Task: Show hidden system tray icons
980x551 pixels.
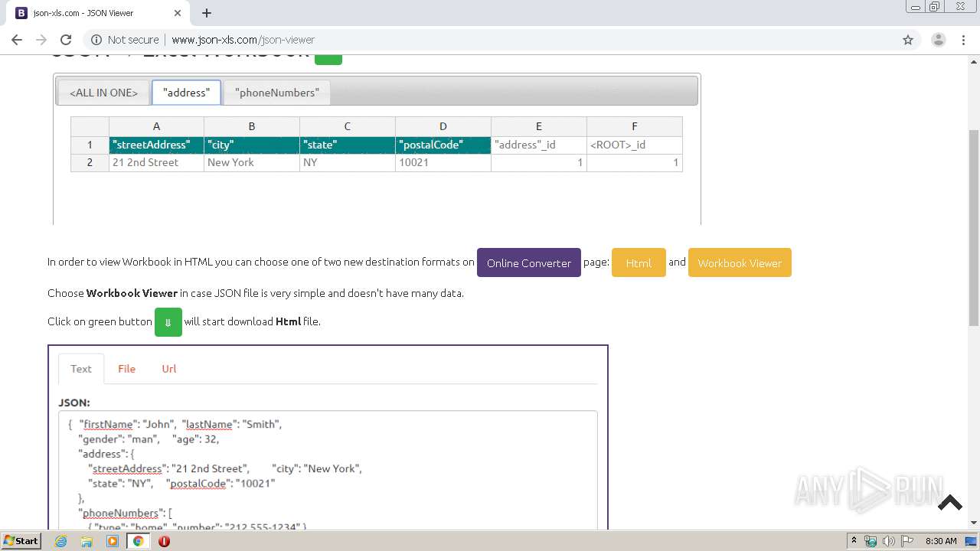Action: [854, 541]
